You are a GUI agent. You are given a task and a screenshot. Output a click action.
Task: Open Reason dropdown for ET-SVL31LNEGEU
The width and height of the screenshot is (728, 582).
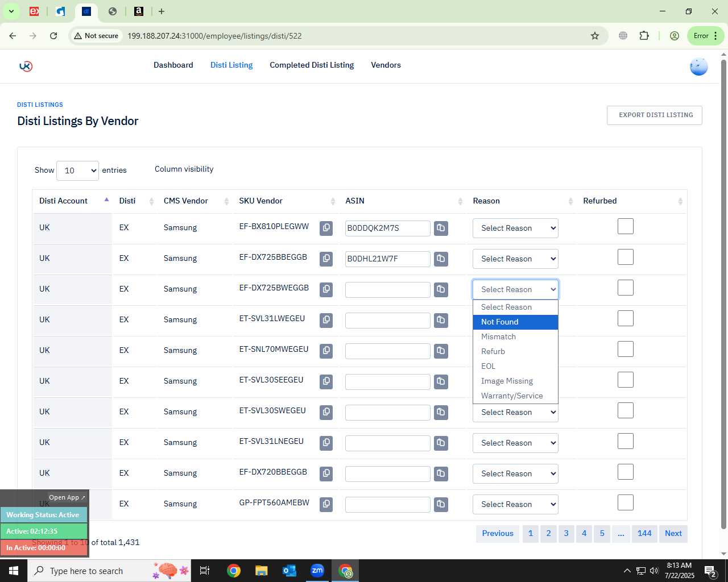(515, 443)
